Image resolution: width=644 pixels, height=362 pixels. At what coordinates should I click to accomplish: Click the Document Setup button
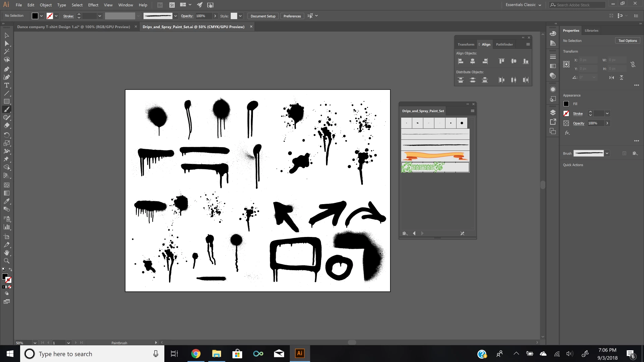(263, 16)
